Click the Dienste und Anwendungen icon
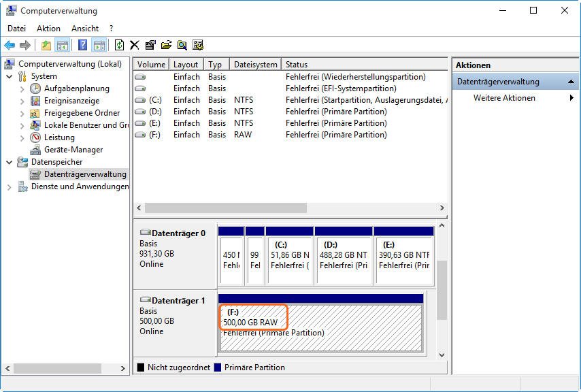Viewport: 581px width, 392px height. click(x=22, y=186)
